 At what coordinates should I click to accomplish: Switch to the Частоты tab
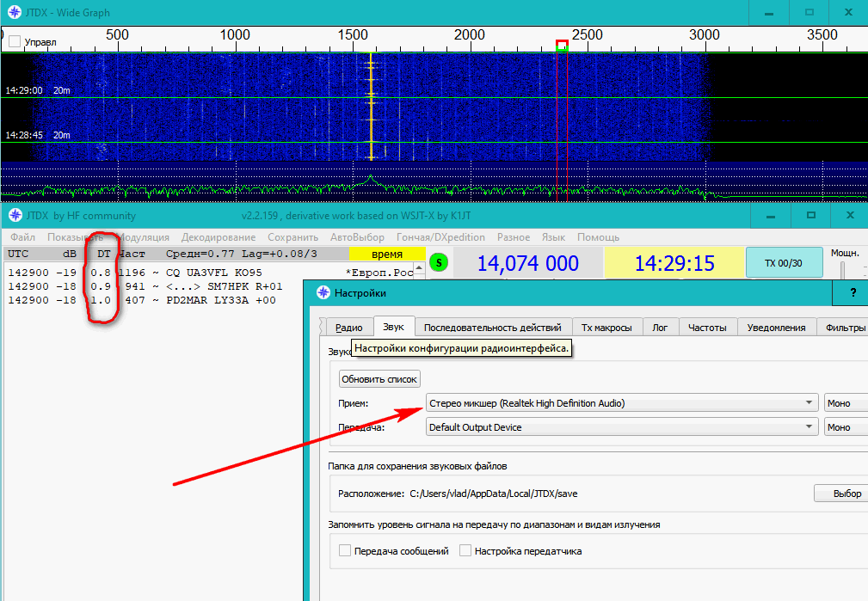709,328
